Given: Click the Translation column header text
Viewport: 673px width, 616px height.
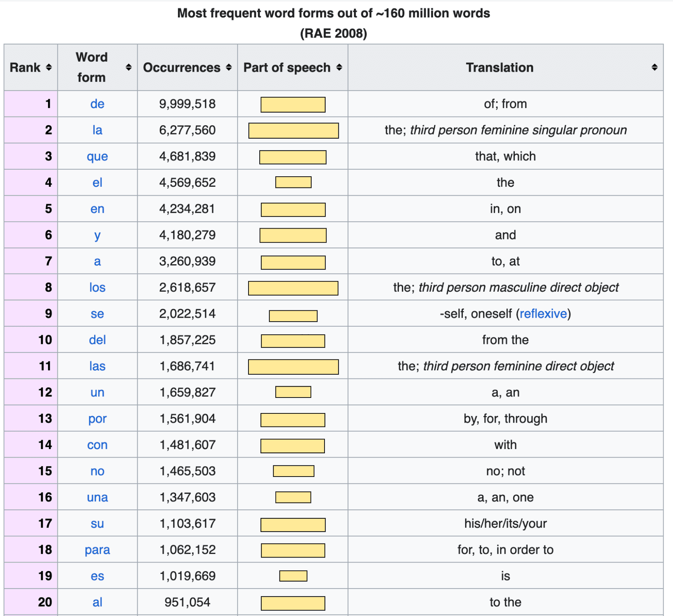Looking at the screenshot, I should coord(499,67).
